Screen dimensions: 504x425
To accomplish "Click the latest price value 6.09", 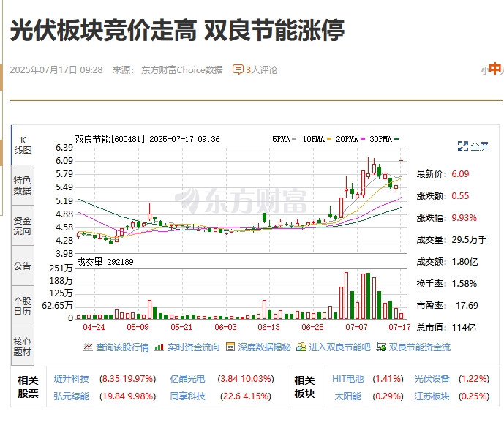I will (460, 174).
